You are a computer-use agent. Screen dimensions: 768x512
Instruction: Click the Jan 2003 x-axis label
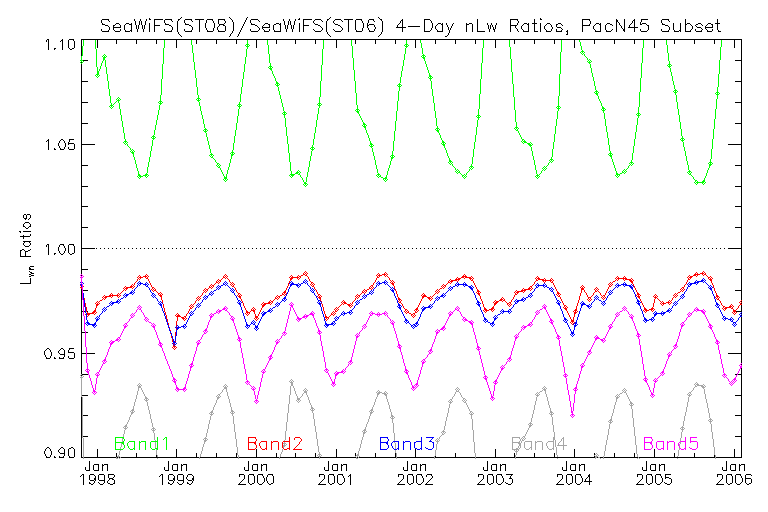point(495,473)
